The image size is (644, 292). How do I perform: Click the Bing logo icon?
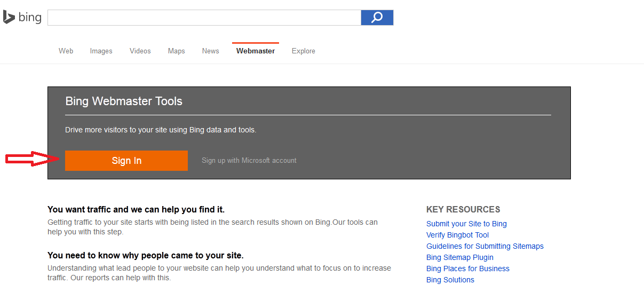click(x=22, y=17)
